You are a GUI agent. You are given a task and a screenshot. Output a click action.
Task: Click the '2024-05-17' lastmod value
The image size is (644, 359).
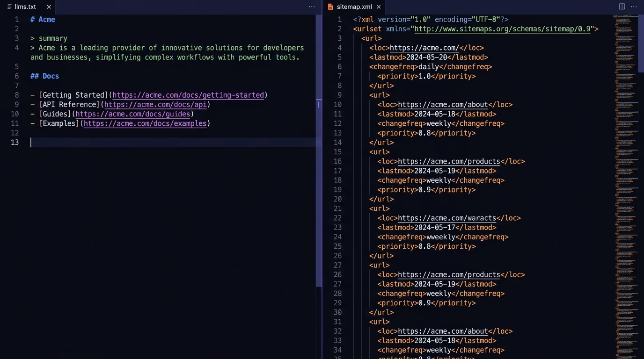coord(435,227)
